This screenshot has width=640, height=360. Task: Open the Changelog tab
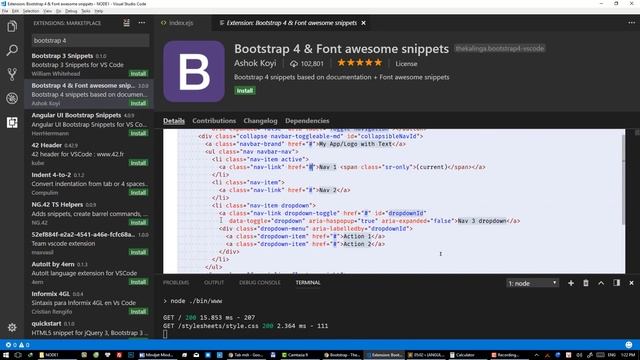pyautogui.click(x=260, y=121)
